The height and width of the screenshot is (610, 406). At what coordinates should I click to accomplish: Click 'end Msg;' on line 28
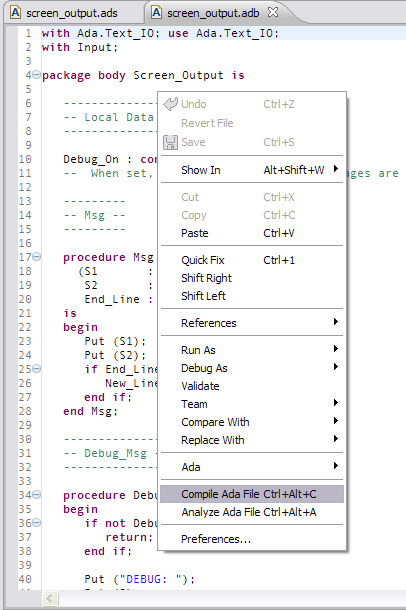pyautogui.click(x=91, y=412)
